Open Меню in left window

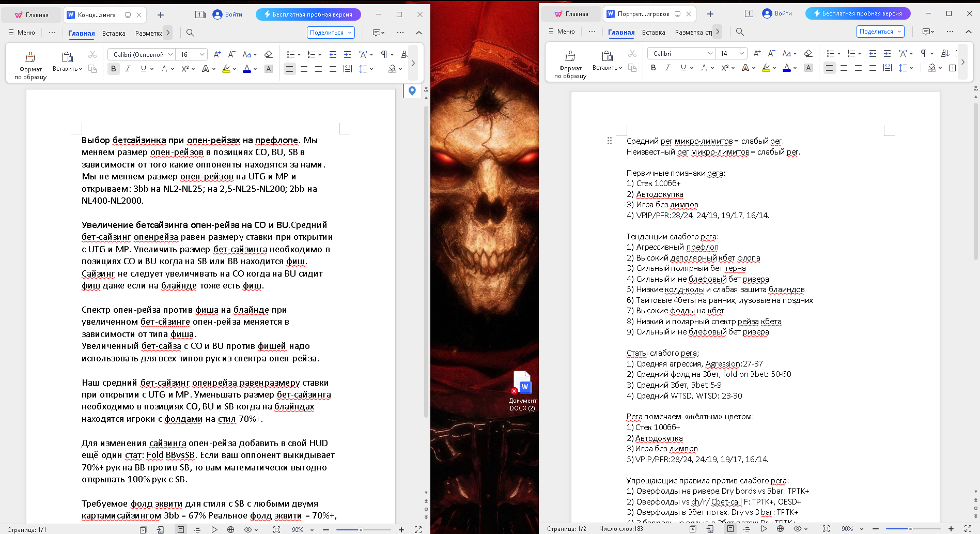[x=22, y=33]
